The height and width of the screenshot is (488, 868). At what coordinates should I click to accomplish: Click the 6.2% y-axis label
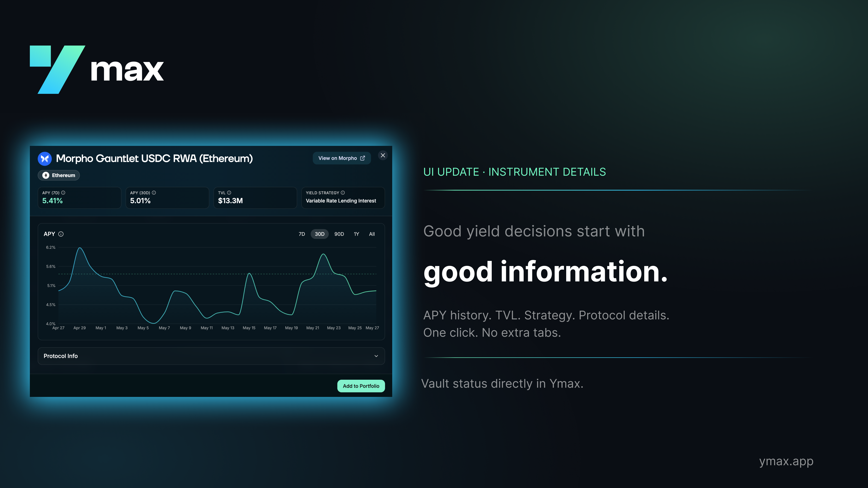pyautogui.click(x=51, y=248)
